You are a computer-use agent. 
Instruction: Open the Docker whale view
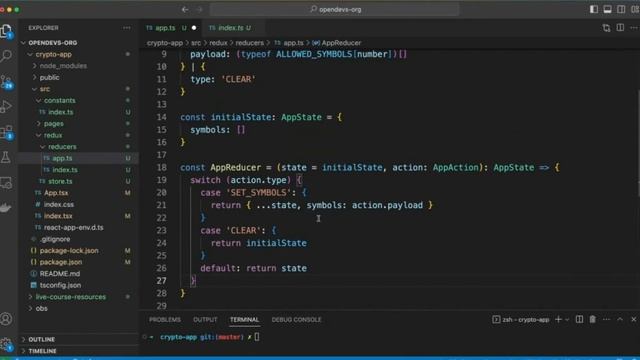pyautogui.click(x=6, y=208)
